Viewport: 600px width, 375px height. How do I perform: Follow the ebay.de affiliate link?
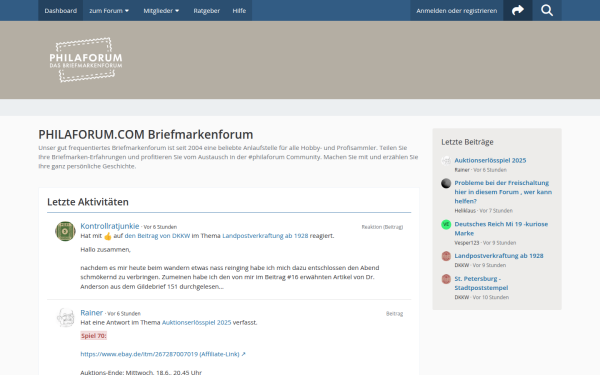163,354
